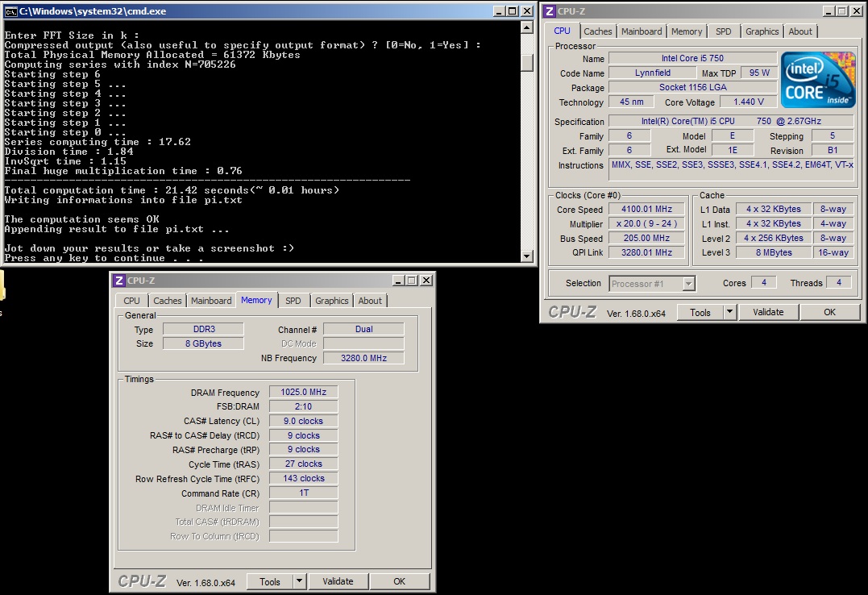This screenshot has width=868, height=595.
Task: Switch to Memory tab in right CPU-Z window
Action: click(x=687, y=31)
